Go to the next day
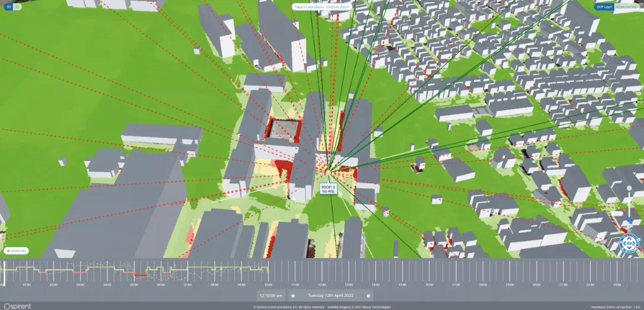The height and width of the screenshot is (310, 644). (x=368, y=296)
